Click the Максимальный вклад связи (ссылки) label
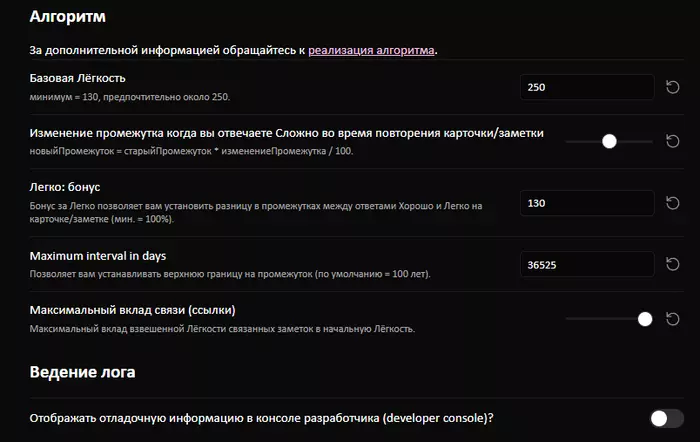This screenshot has width=700, height=442. click(x=132, y=310)
